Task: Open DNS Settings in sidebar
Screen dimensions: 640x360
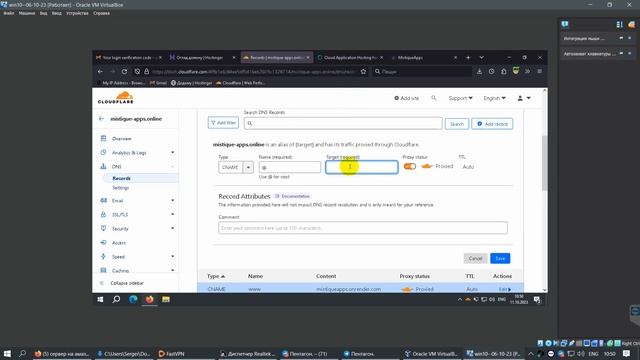Action: click(120, 188)
